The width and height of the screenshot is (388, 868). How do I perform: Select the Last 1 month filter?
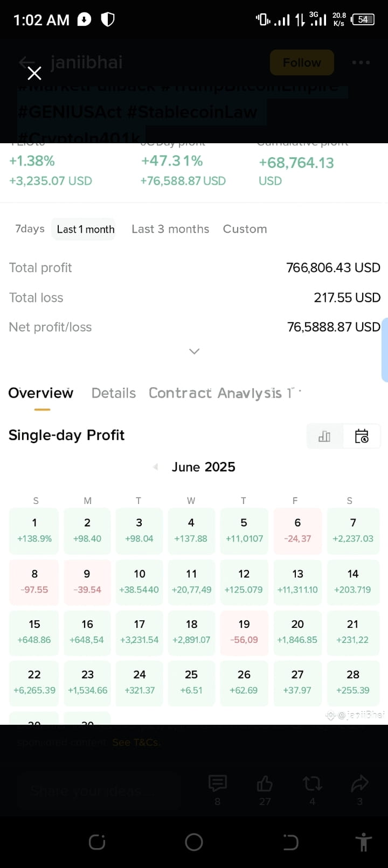(x=86, y=229)
